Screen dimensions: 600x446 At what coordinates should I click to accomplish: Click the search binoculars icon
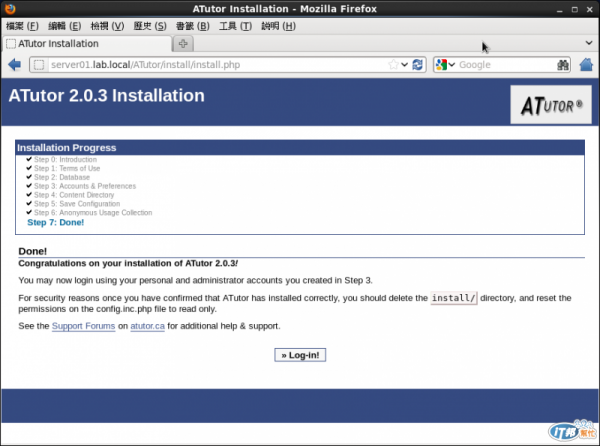pyautogui.click(x=562, y=65)
